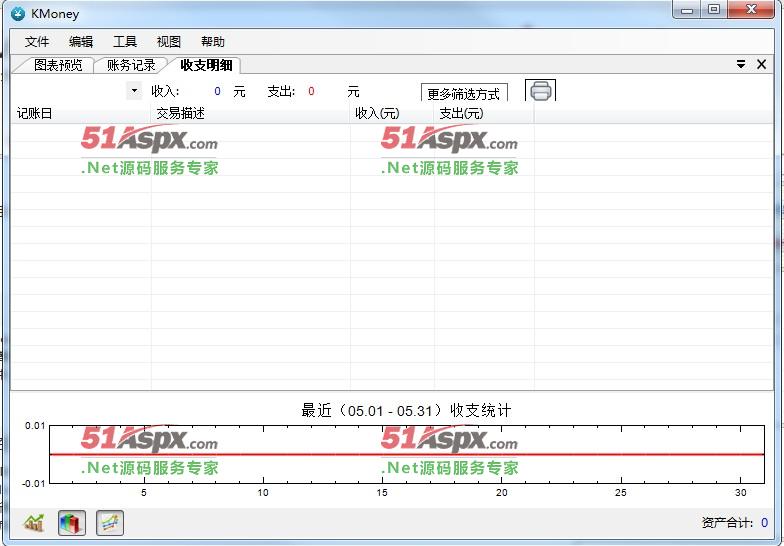Image resolution: width=784 pixels, height=546 pixels.
Task: Minimize the KMoney window
Action: (687, 10)
